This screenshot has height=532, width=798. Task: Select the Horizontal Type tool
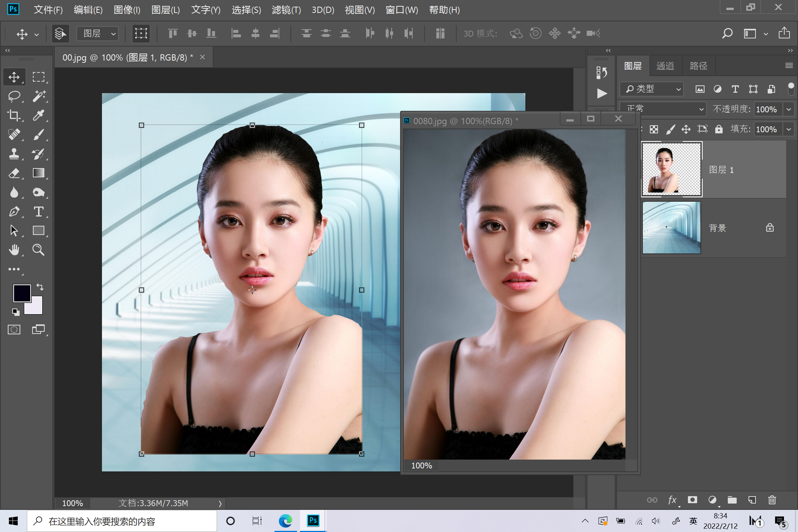(38, 211)
